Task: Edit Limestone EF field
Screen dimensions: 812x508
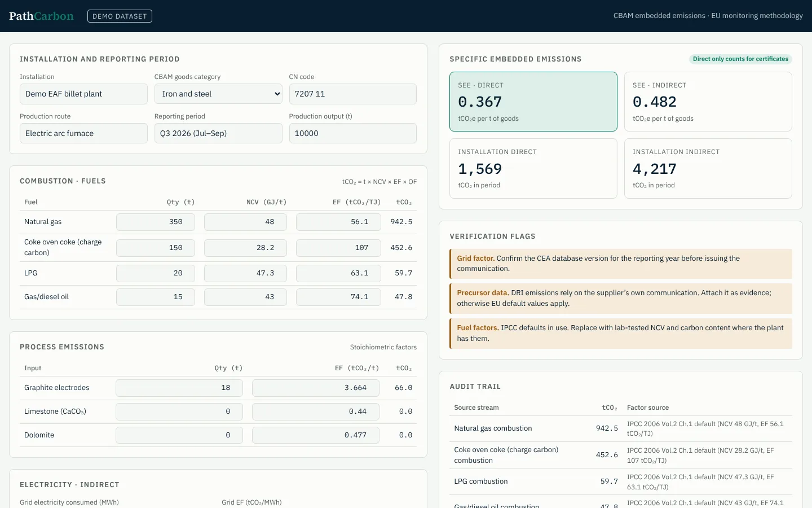Action: pyautogui.click(x=316, y=411)
